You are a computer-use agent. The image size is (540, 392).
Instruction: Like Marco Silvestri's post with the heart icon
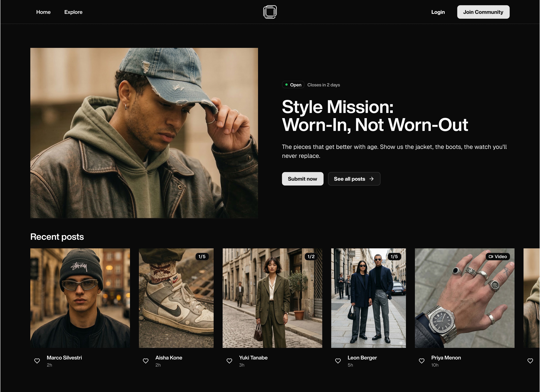click(x=37, y=361)
